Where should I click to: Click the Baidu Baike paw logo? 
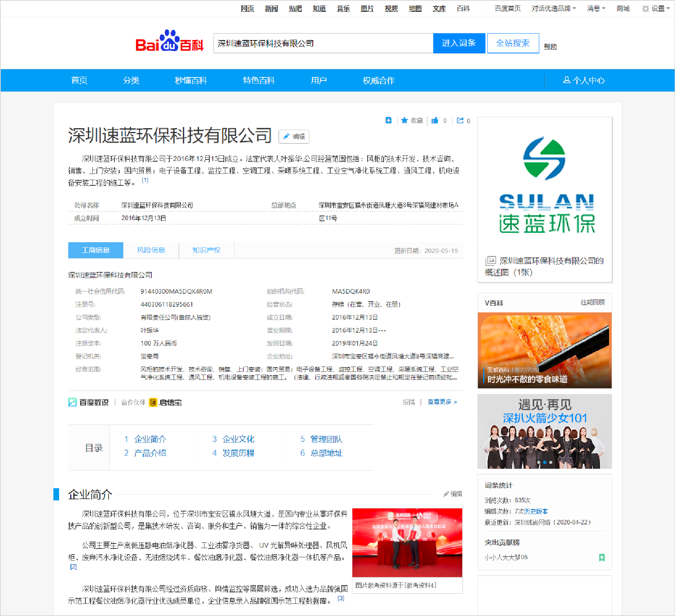click(169, 41)
